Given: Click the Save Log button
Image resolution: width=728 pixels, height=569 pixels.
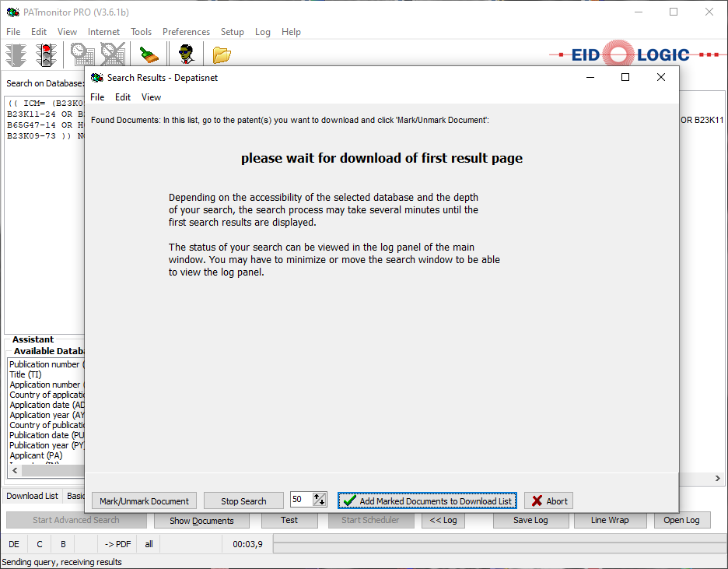Looking at the screenshot, I should [x=530, y=520].
